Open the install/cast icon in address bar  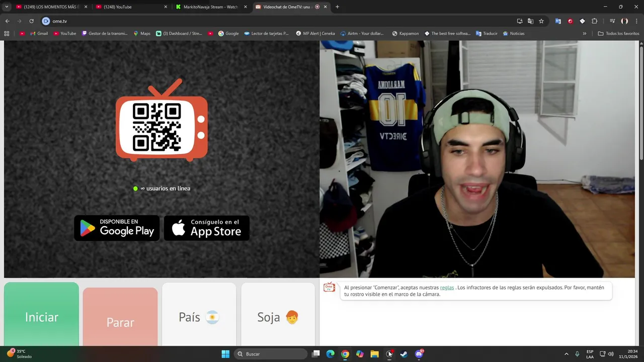pyautogui.click(x=520, y=21)
